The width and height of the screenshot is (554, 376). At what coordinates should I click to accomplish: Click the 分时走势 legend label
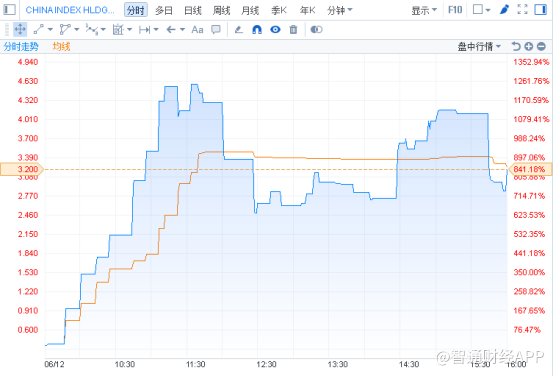pyautogui.click(x=21, y=46)
